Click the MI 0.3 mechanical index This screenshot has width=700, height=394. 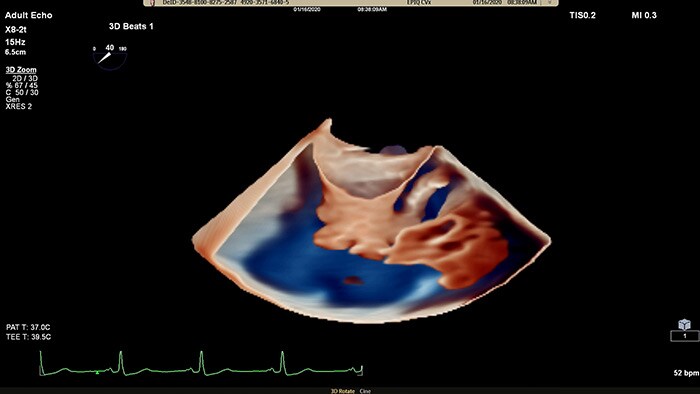tap(644, 15)
